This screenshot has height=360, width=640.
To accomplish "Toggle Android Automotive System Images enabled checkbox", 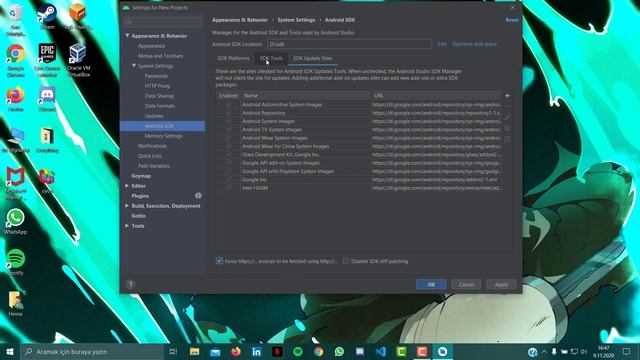I will tap(228, 104).
